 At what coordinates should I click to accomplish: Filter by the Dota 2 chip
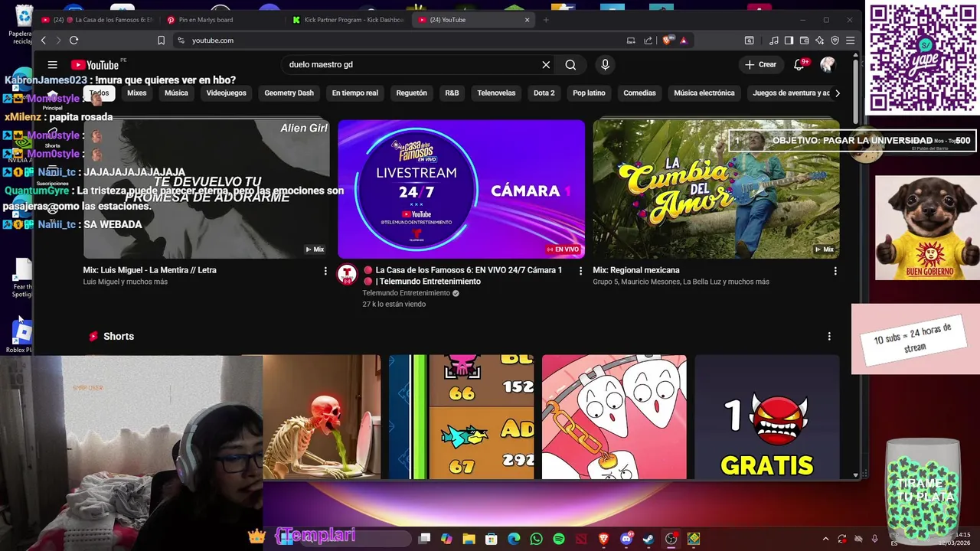pyautogui.click(x=544, y=93)
